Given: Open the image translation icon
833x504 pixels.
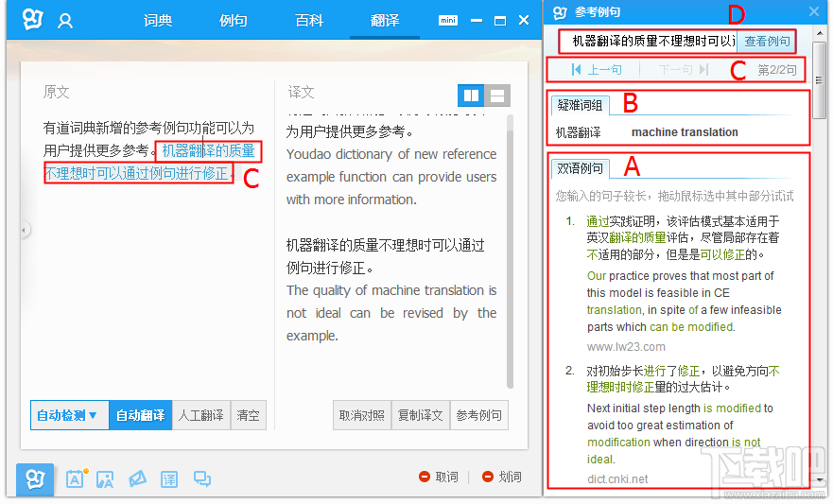Looking at the screenshot, I should point(105,479).
